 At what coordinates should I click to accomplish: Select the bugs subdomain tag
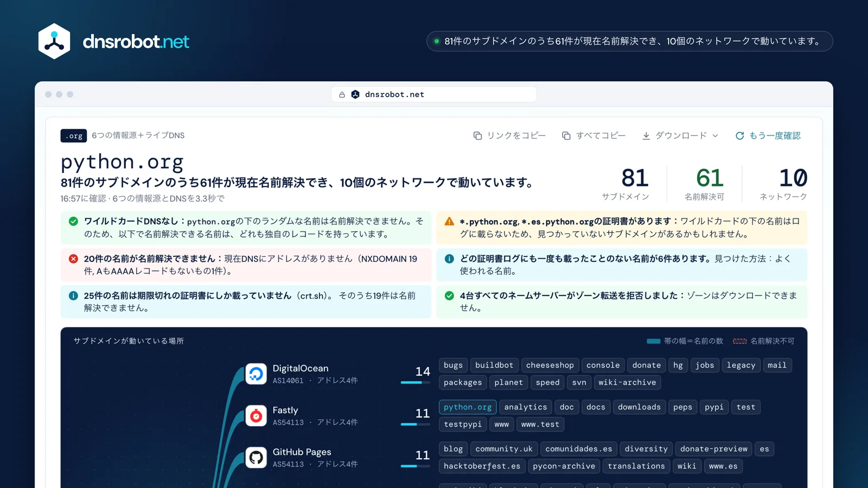pyautogui.click(x=453, y=365)
